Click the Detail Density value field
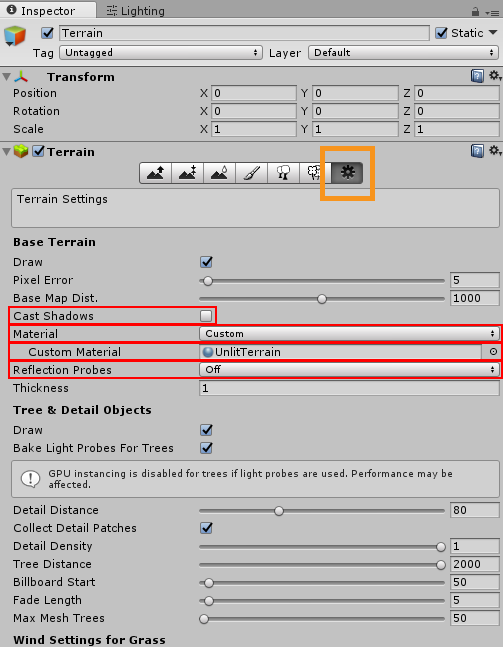 475,546
